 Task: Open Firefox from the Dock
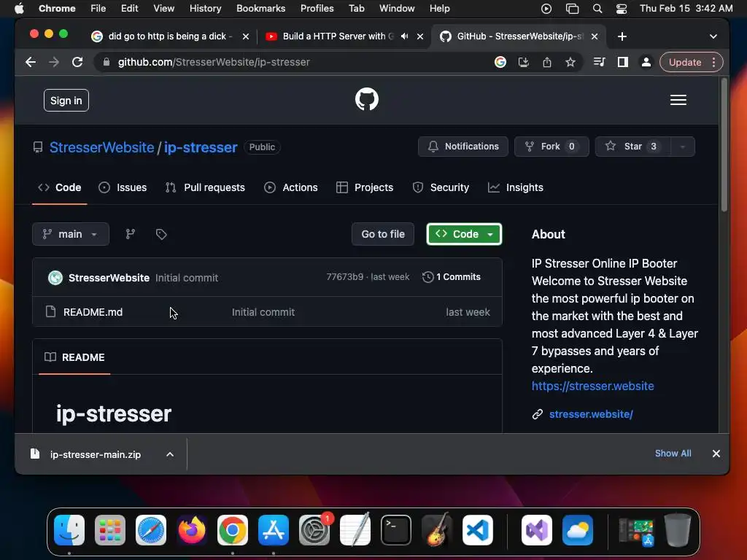192,530
